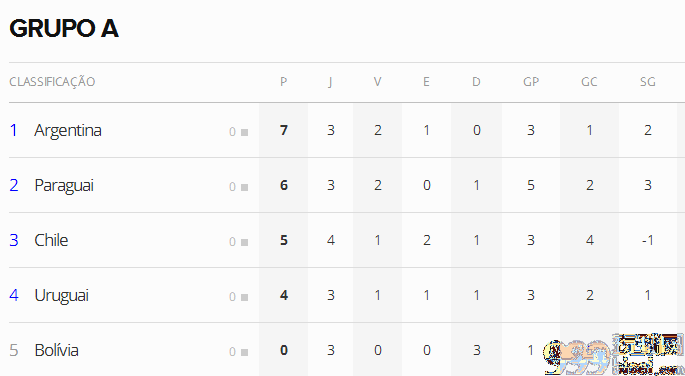Open the Chile team link

[x=51, y=240]
